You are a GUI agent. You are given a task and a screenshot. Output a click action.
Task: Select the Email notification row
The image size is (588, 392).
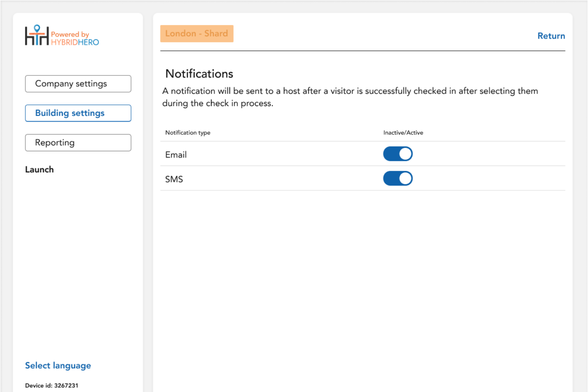tap(176, 154)
